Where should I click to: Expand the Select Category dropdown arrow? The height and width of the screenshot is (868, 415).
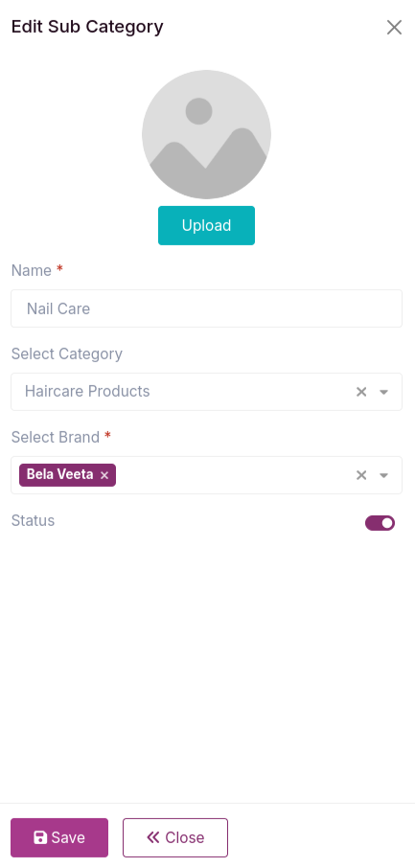(x=383, y=392)
